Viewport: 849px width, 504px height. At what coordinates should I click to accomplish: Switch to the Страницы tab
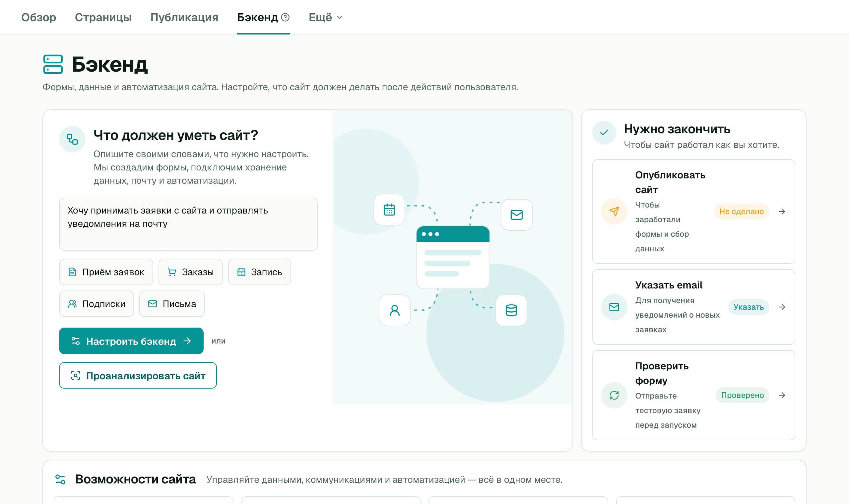103,17
